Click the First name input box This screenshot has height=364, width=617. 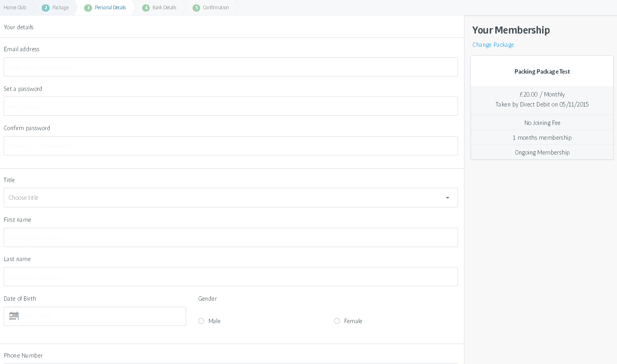(x=231, y=237)
